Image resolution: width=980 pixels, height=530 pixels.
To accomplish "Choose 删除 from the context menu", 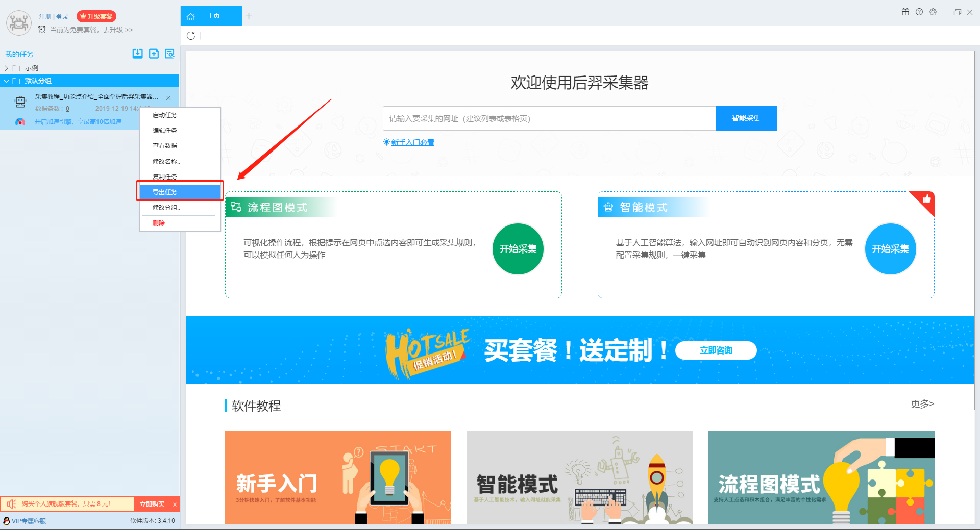I will coord(180,223).
